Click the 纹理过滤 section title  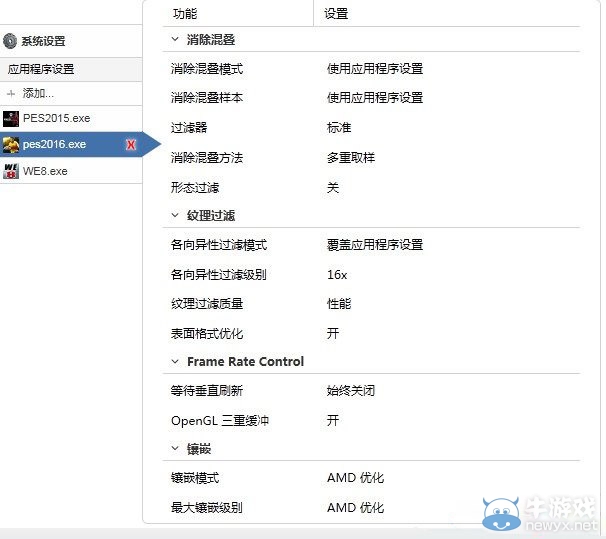click(211, 216)
